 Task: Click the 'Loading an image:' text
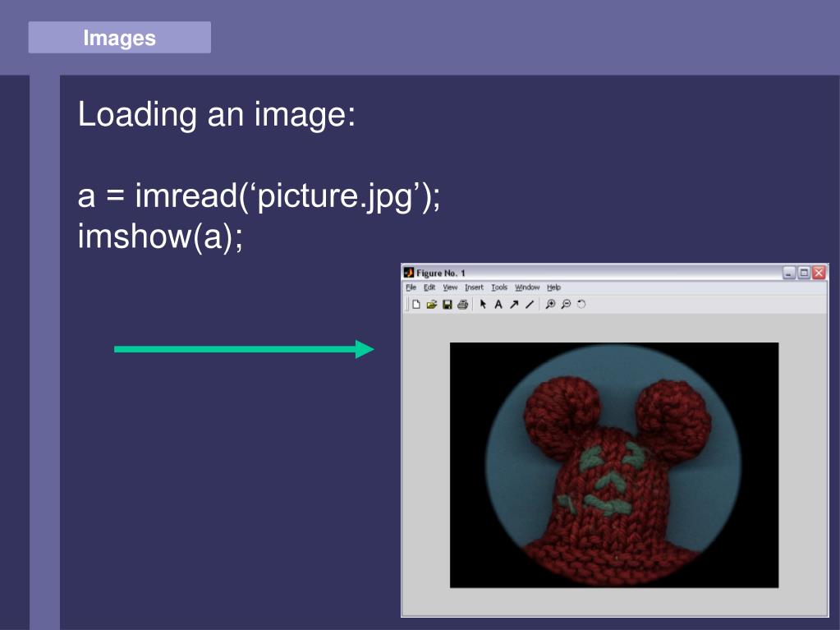[x=217, y=114]
